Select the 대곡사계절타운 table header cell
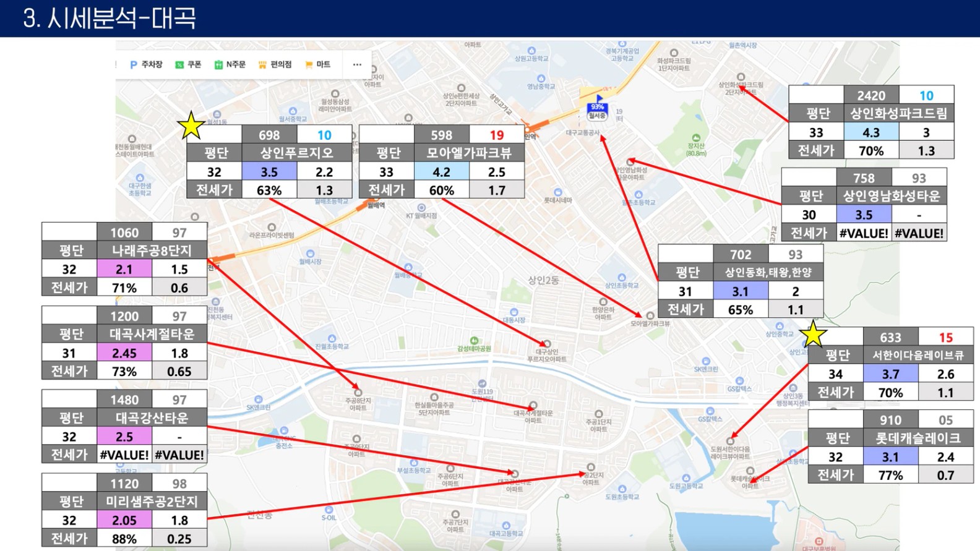 click(152, 334)
